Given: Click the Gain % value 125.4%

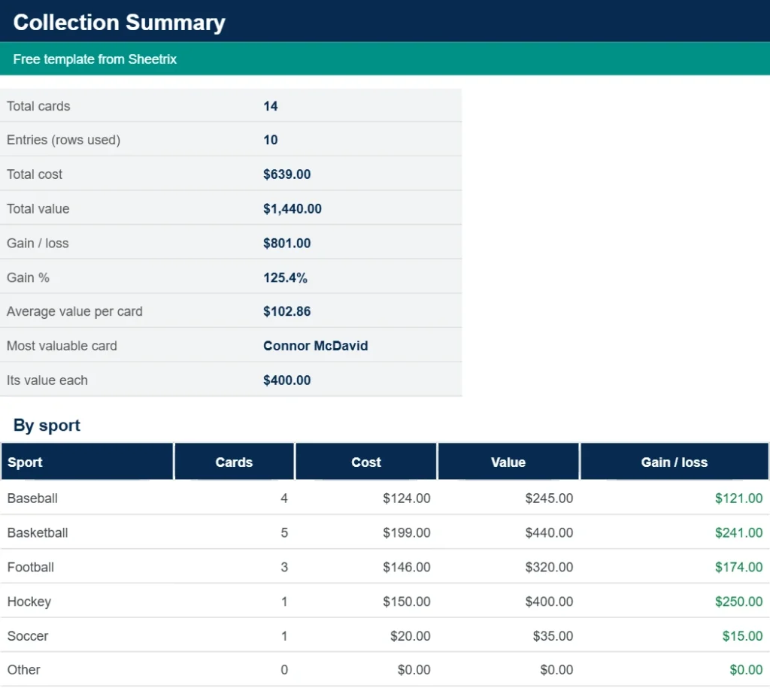Looking at the screenshot, I should pos(285,277).
